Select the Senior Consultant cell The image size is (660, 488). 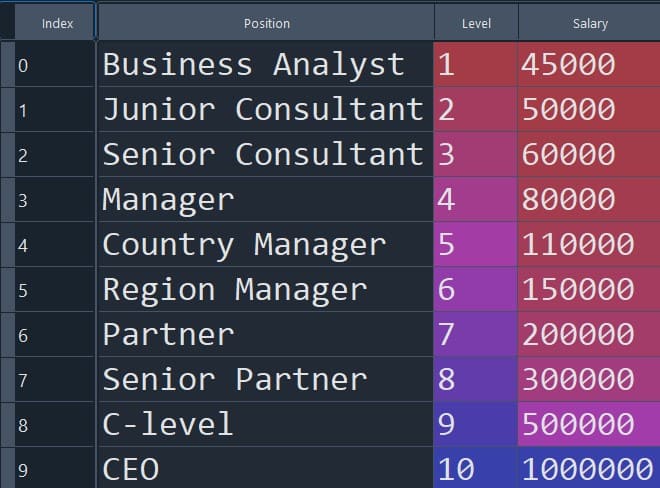263,154
